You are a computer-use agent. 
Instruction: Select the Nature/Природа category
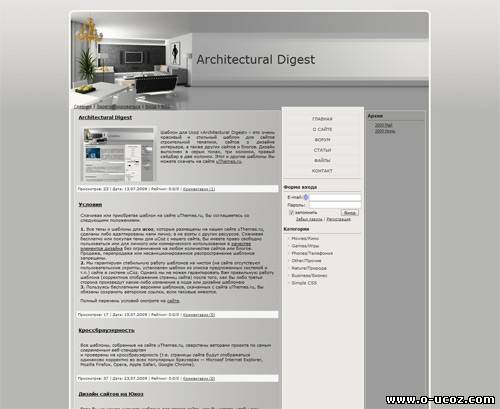point(309,268)
